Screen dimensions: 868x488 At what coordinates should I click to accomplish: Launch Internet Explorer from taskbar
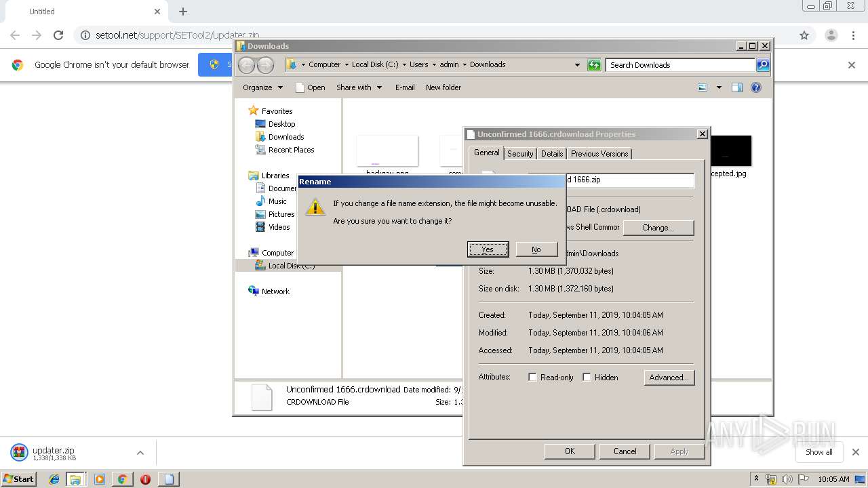click(54, 479)
